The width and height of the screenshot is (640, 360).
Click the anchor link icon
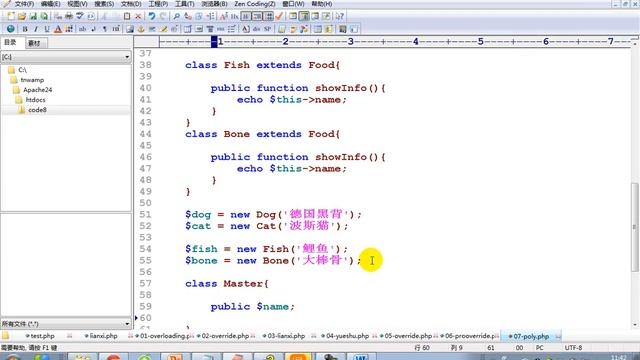point(141,29)
